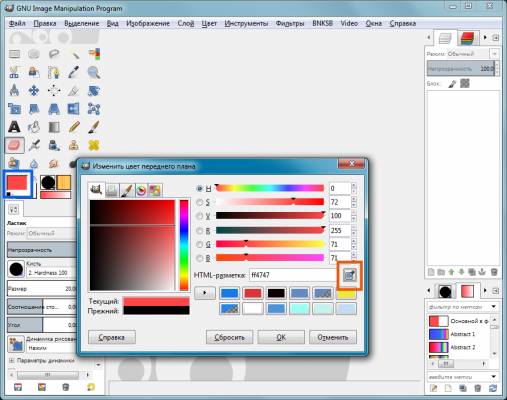Open the Фильтры menu
This screenshot has width=507, height=400.
(x=290, y=23)
